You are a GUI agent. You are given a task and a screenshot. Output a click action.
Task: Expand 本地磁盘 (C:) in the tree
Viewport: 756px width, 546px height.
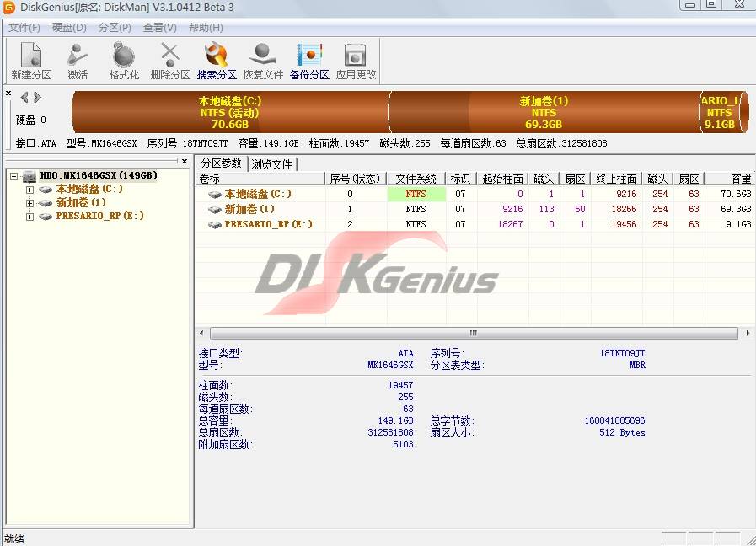coord(29,190)
